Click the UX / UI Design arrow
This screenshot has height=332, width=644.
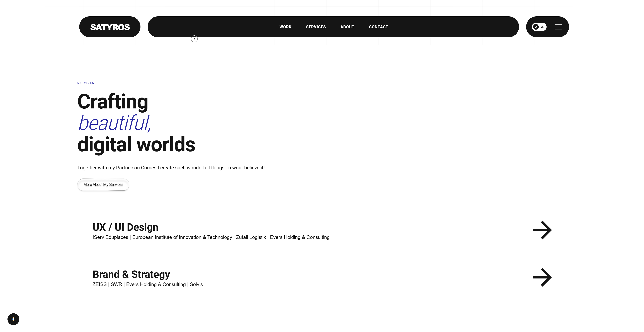click(542, 230)
